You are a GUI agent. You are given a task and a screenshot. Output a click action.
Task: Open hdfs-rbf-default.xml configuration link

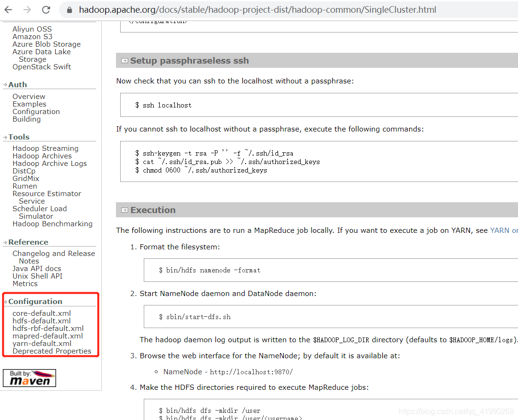click(48, 329)
